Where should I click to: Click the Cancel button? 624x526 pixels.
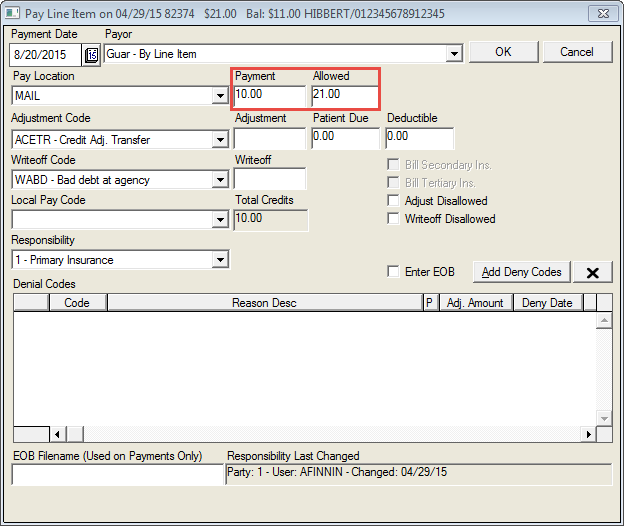pos(577,52)
